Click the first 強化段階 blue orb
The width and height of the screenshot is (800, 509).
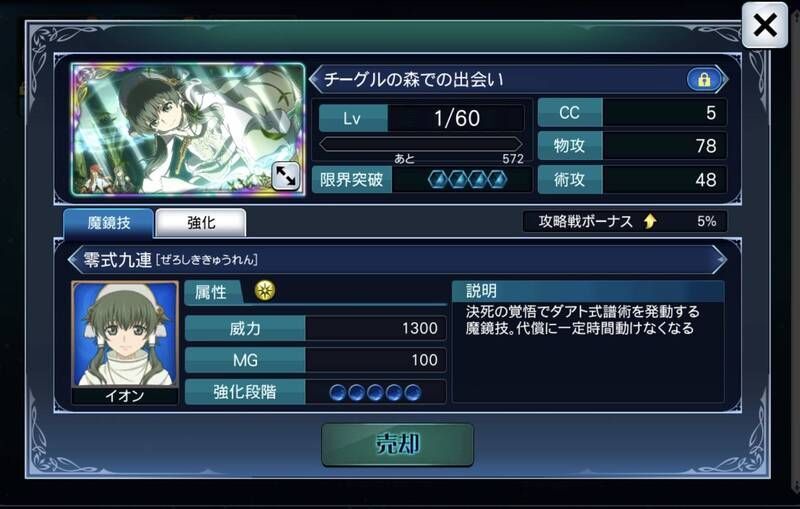pyautogui.click(x=338, y=393)
